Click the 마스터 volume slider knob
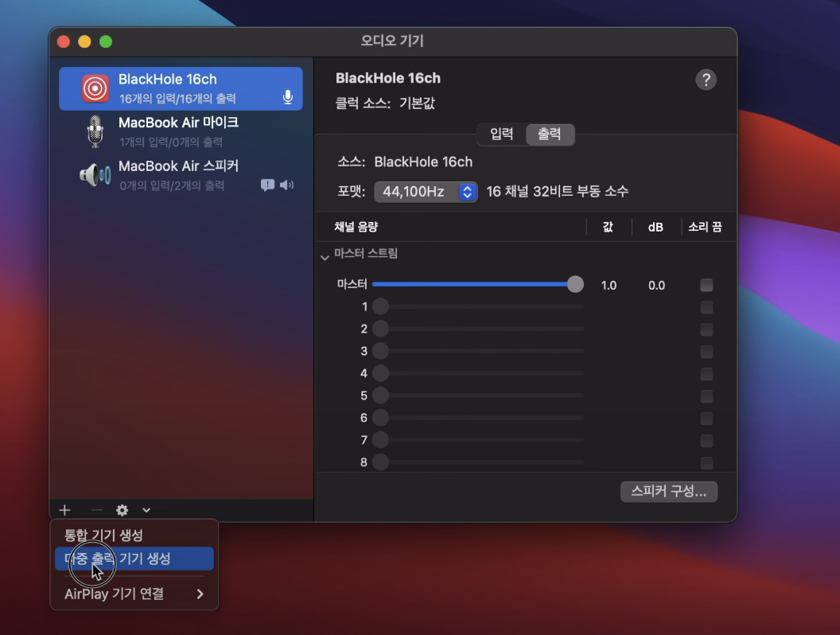The width and height of the screenshot is (840, 635). 575,284
